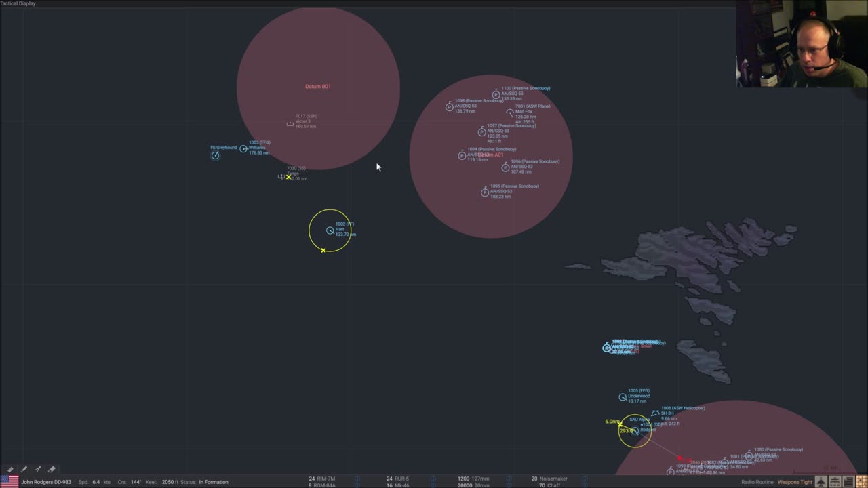
Task: Click the RIM-7M weapon entry
Action: [x=321, y=479]
